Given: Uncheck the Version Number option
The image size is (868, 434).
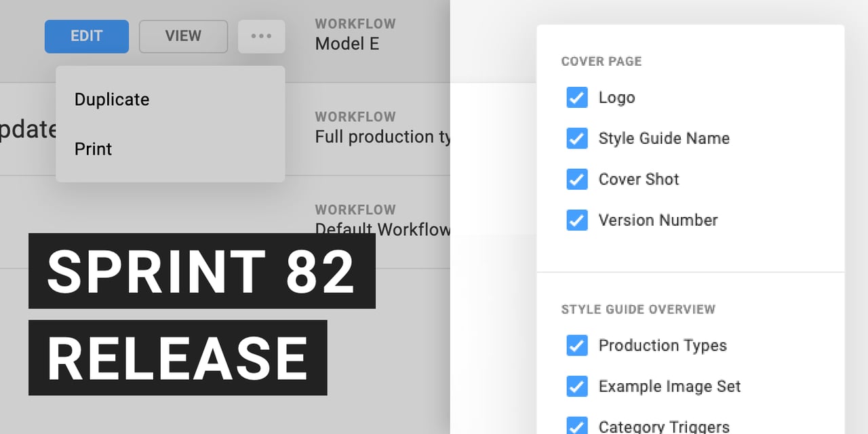Looking at the screenshot, I should pyautogui.click(x=577, y=220).
